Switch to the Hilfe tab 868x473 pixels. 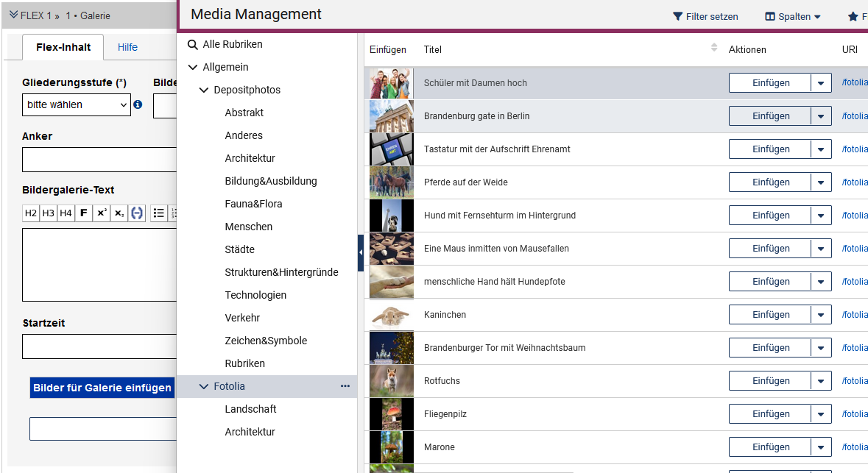(x=127, y=46)
